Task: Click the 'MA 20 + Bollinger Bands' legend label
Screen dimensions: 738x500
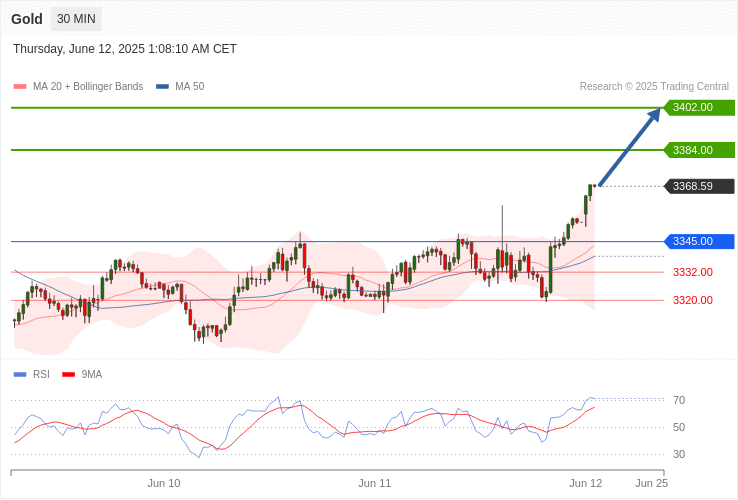Action: pos(88,87)
